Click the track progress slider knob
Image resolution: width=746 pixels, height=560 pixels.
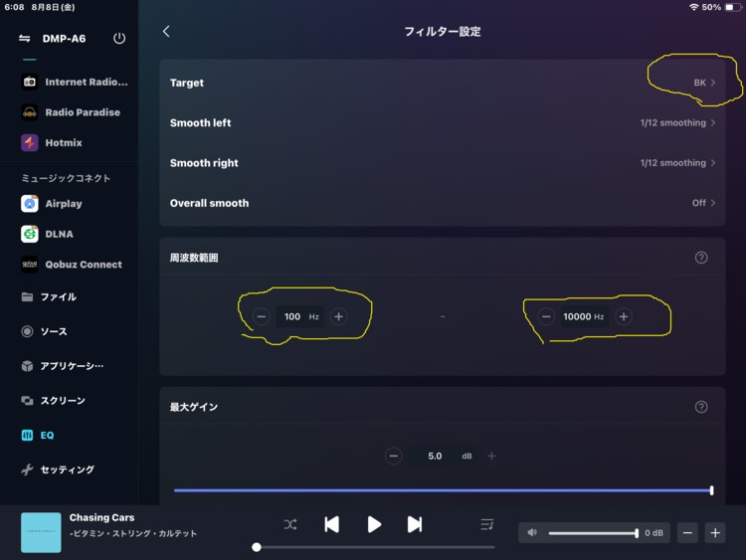coord(257,547)
